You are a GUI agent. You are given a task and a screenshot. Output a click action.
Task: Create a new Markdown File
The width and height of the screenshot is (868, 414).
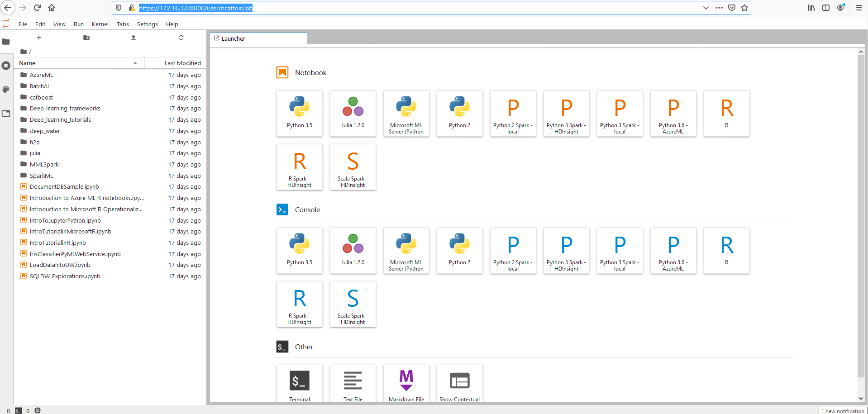[x=406, y=384]
